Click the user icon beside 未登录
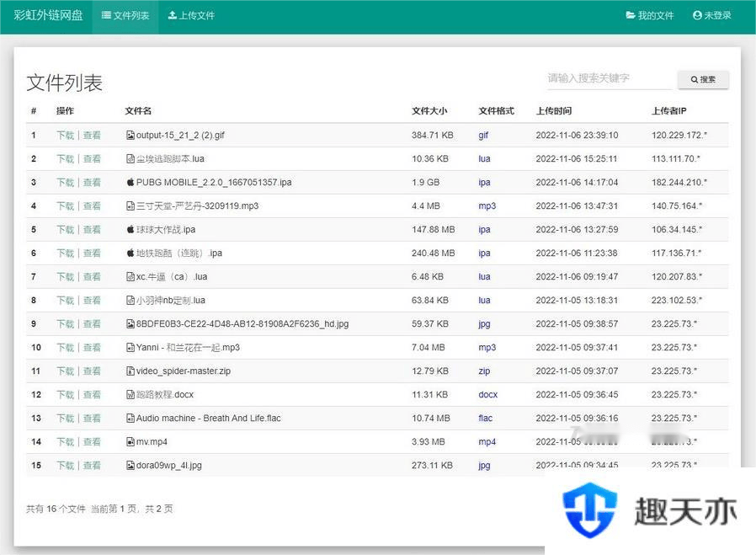This screenshot has width=756, height=555. pyautogui.click(x=697, y=15)
